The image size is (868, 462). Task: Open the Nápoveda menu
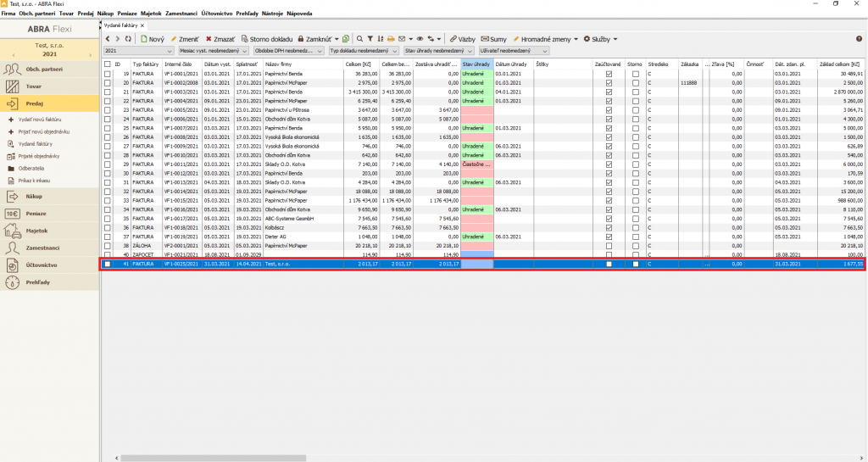(299, 14)
